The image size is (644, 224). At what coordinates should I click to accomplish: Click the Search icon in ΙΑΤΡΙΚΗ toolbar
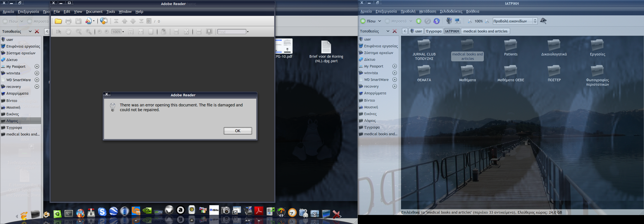coord(543,21)
